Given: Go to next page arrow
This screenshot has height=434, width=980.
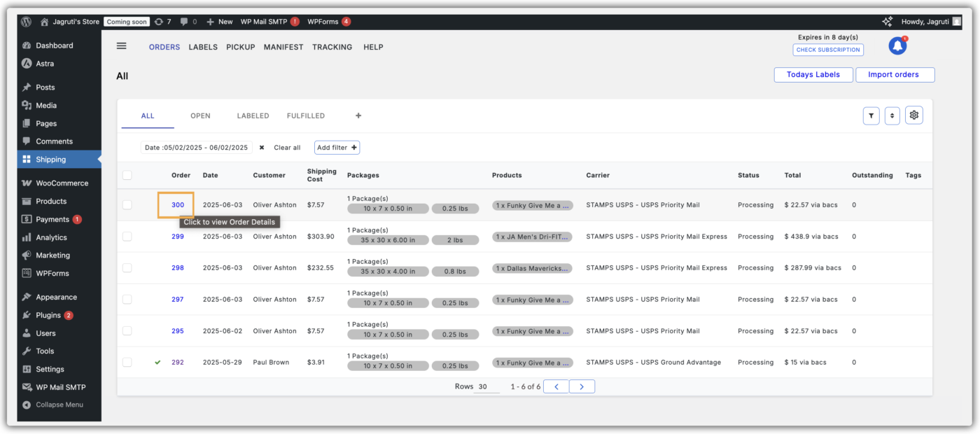Looking at the screenshot, I should point(582,386).
